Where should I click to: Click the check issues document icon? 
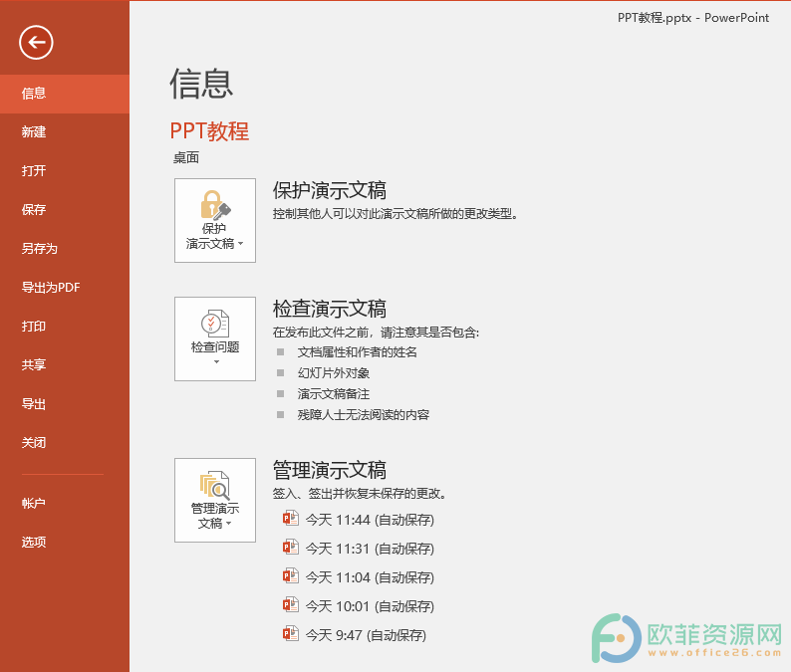coord(215,324)
